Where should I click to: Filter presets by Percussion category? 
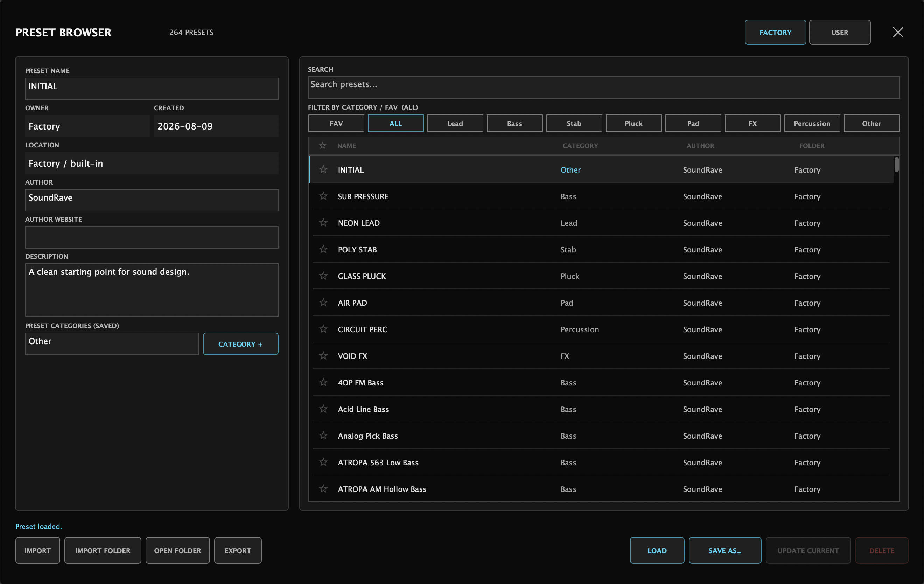pyautogui.click(x=812, y=123)
